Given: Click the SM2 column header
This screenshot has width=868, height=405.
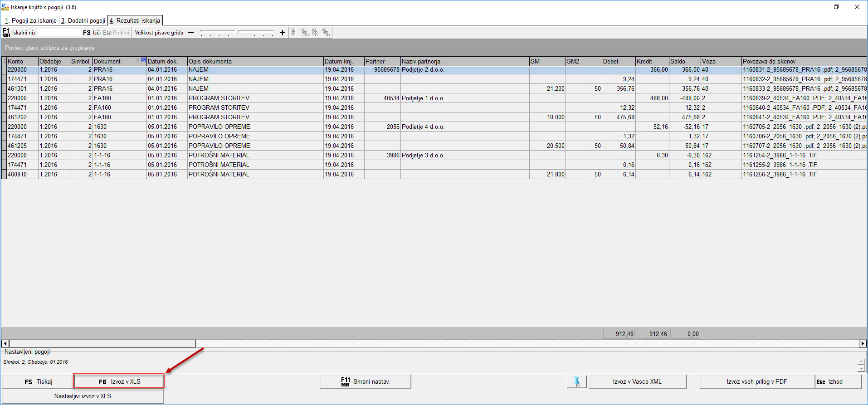Looking at the screenshot, I should pyautogui.click(x=584, y=61).
